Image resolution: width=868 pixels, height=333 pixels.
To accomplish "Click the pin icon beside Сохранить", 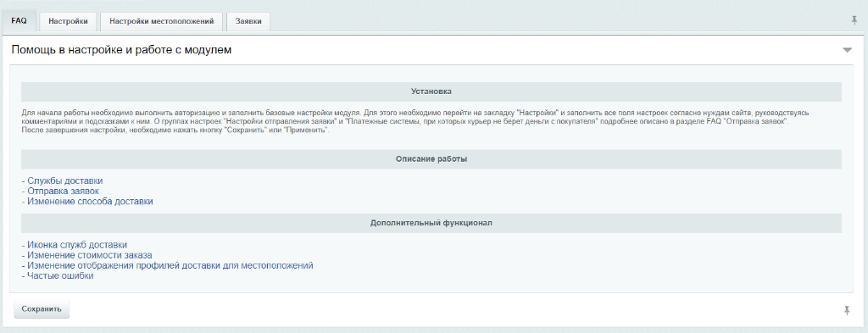I will coord(847,311).
